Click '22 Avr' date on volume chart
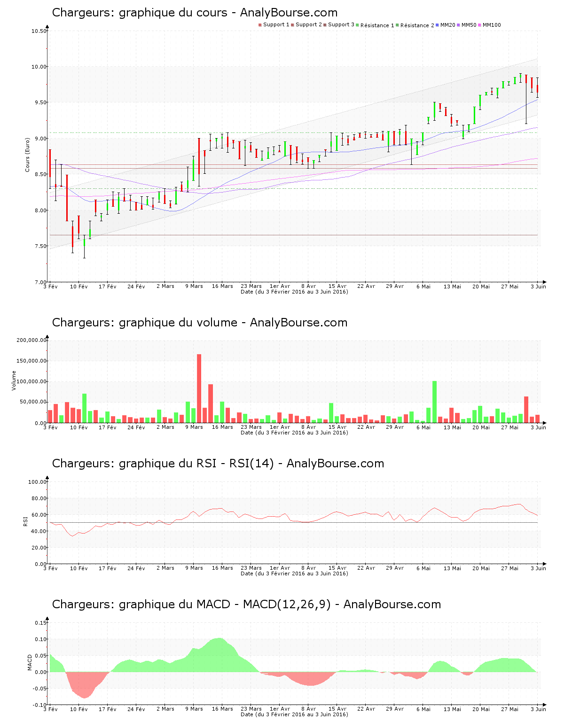 coord(366,427)
